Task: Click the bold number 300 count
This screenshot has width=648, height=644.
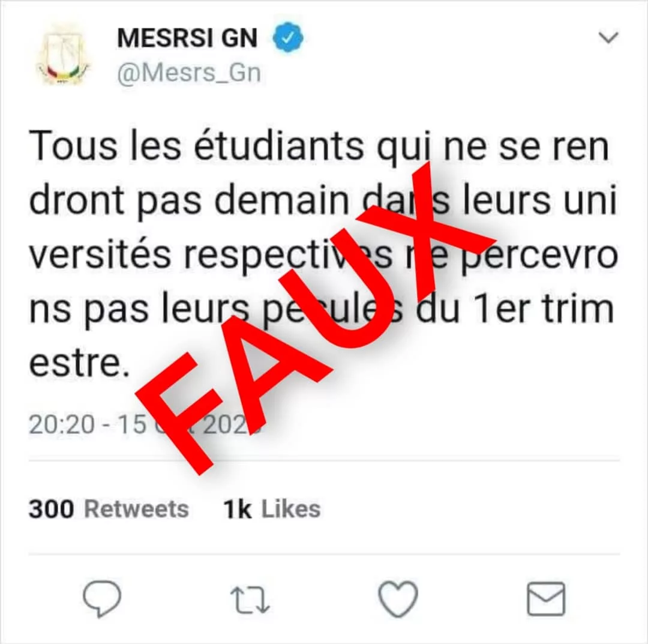Action: (51, 509)
